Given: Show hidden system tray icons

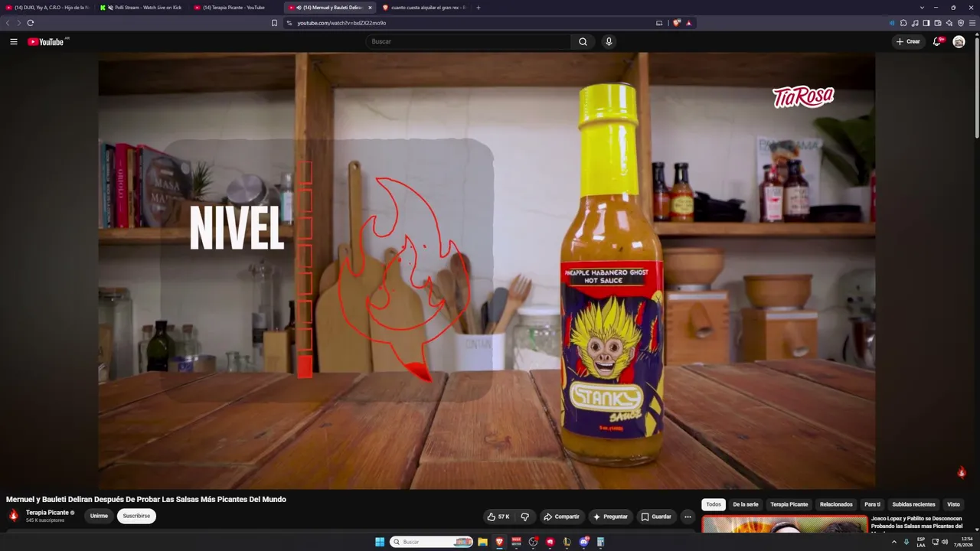Looking at the screenshot, I should point(893,542).
